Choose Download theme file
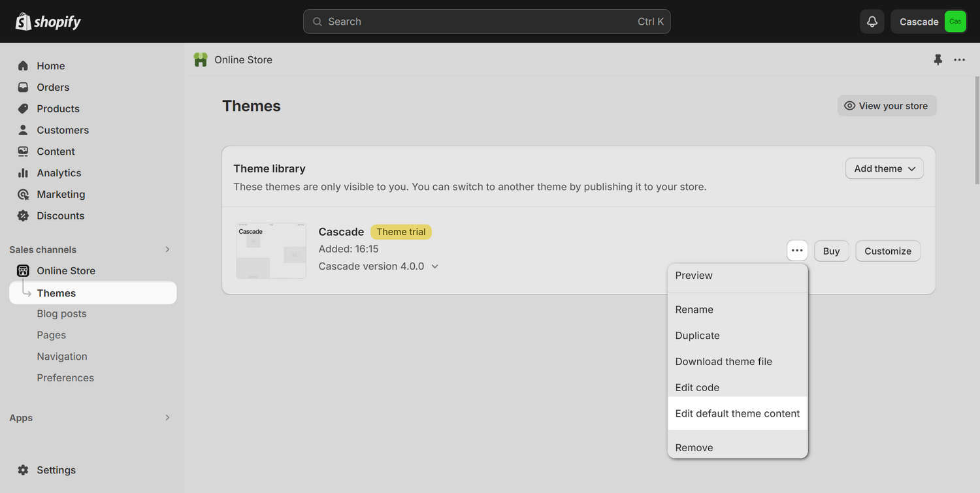980x493 pixels. 738,362
